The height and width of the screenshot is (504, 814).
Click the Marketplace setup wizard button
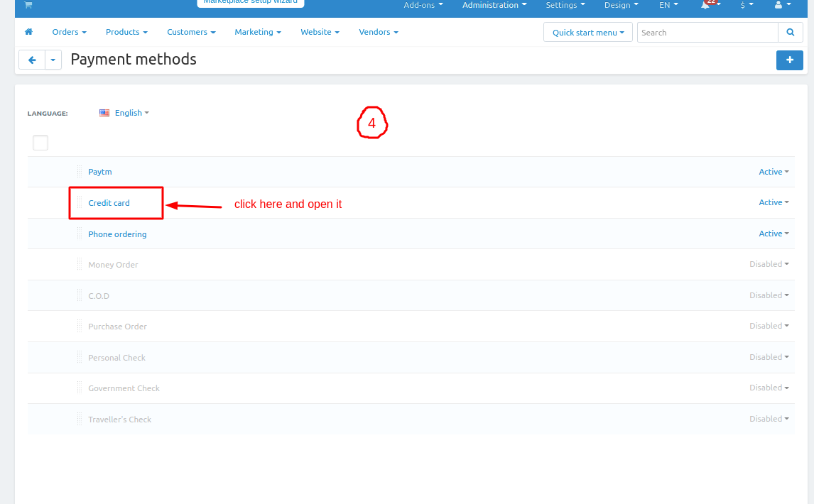coord(250,3)
